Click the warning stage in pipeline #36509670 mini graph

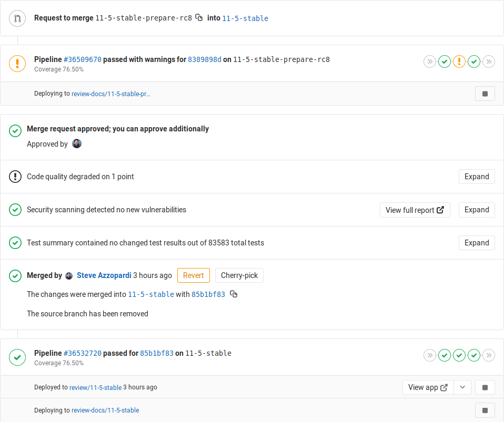point(459,61)
